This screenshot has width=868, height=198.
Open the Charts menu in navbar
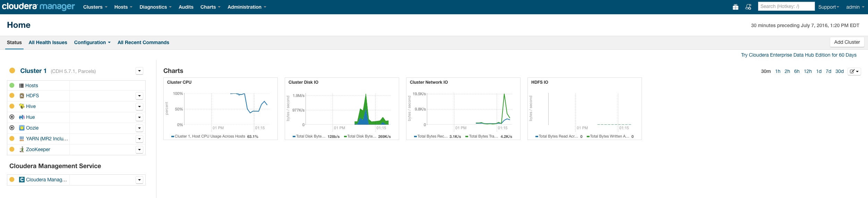click(210, 7)
